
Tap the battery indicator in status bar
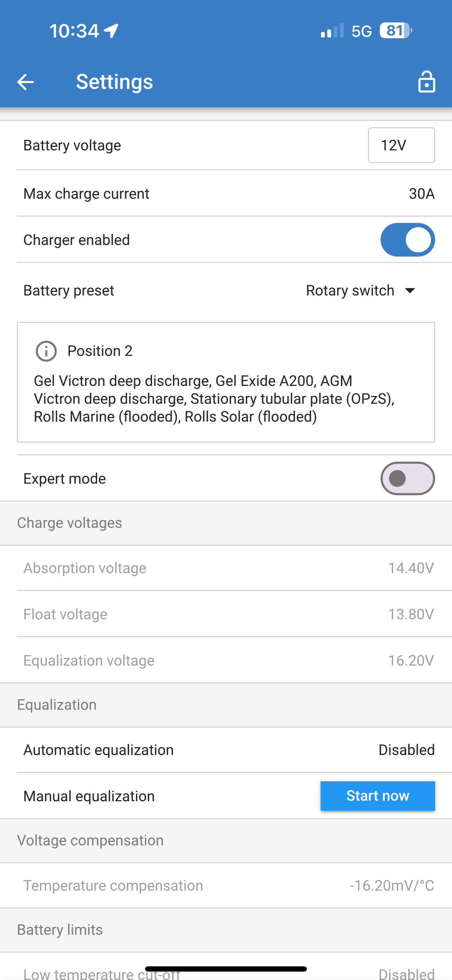[396, 30]
